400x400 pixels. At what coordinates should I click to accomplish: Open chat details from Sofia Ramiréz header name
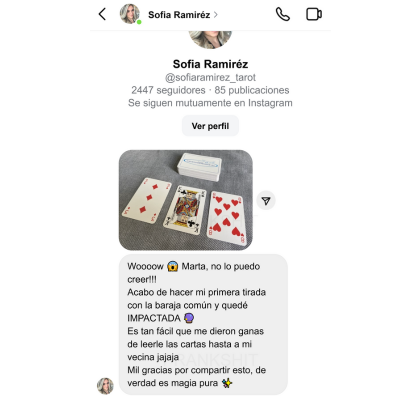(x=179, y=15)
